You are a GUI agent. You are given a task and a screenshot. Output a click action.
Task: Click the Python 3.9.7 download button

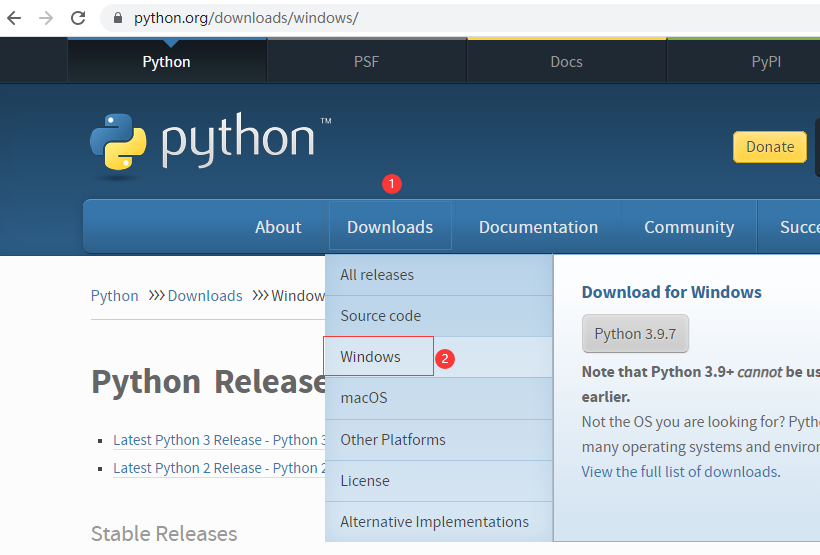pos(635,334)
